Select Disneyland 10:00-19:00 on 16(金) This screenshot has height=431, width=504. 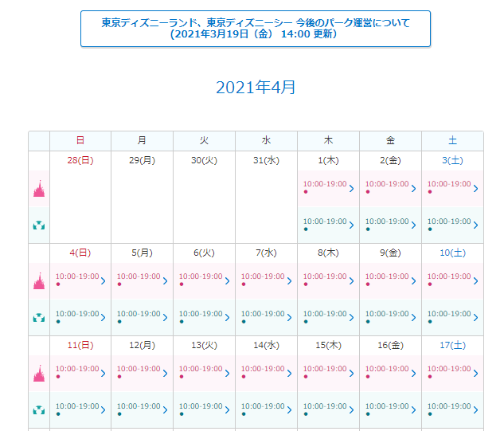tap(387, 369)
